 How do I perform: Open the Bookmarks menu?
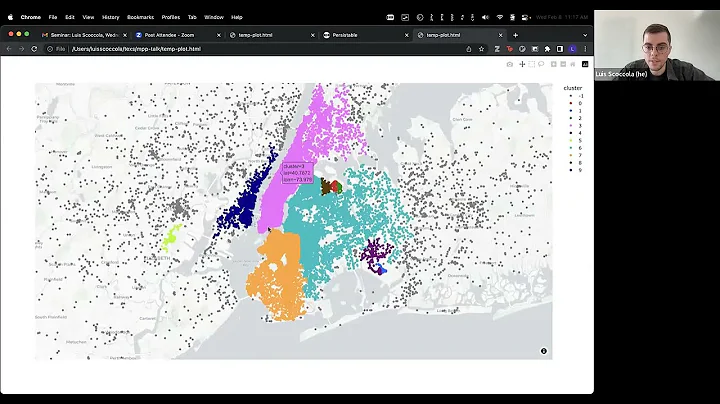(141, 17)
